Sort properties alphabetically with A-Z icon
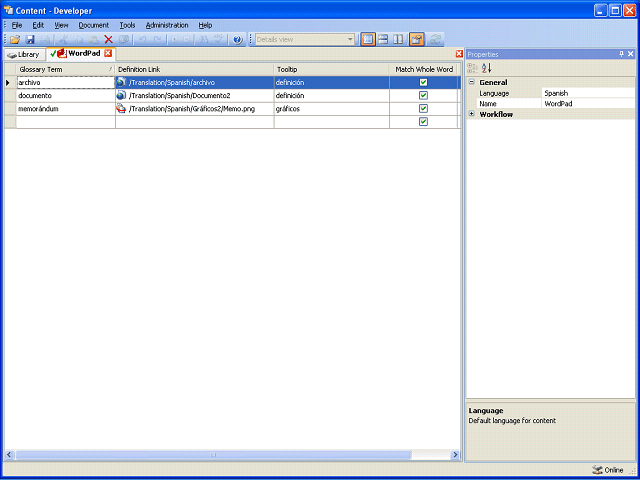 click(x=487, y=68)
